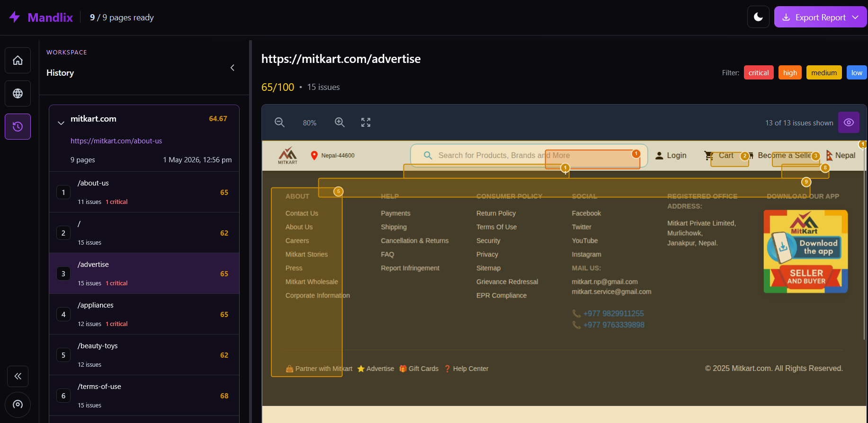Click the fit-to-screen expand icon

pos(366,123)
